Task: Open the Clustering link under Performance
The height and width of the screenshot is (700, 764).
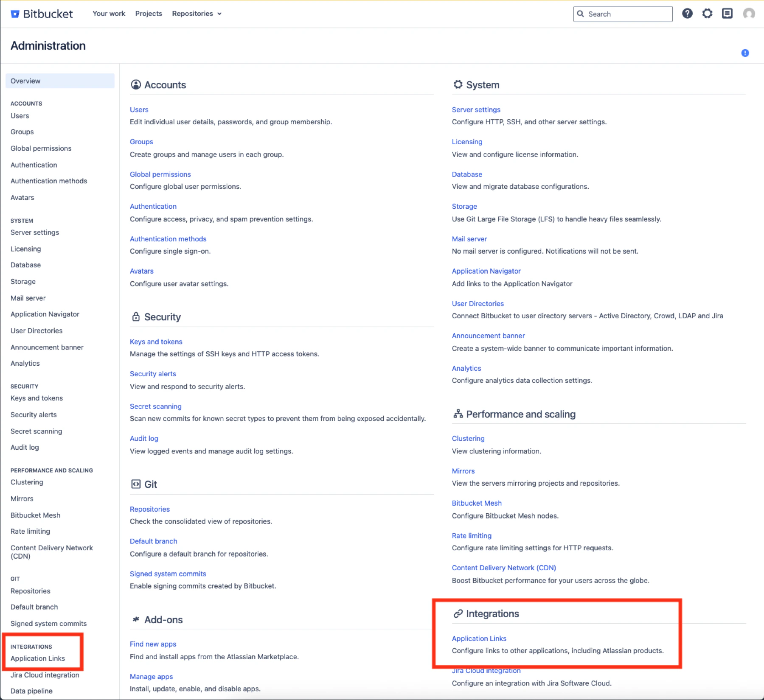Action: point(468,438)
